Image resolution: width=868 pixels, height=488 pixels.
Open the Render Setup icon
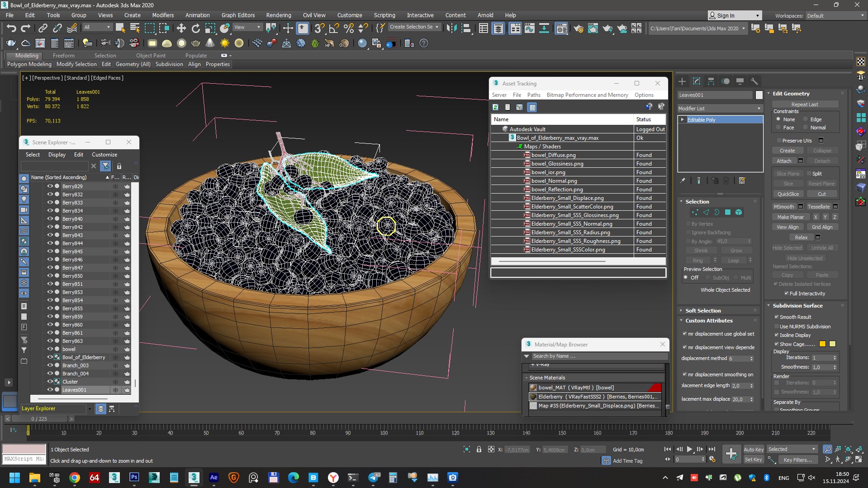(578, 28)
